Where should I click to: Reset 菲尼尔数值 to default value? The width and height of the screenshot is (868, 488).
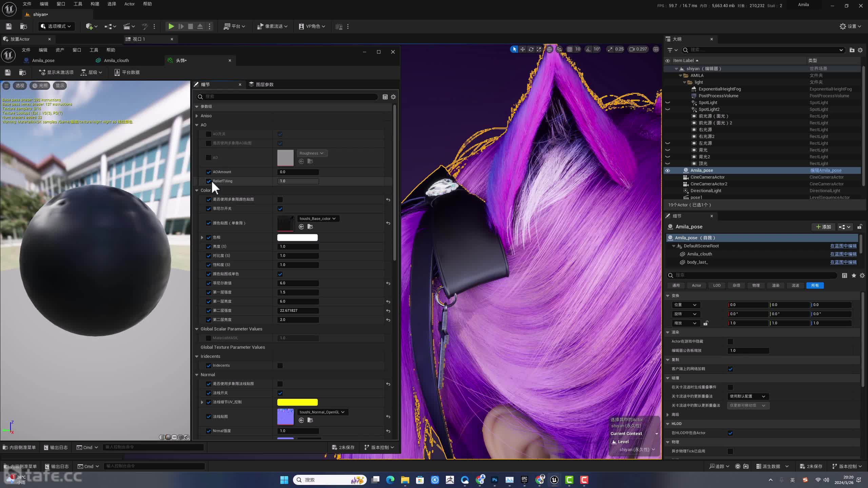click(388, 283)
